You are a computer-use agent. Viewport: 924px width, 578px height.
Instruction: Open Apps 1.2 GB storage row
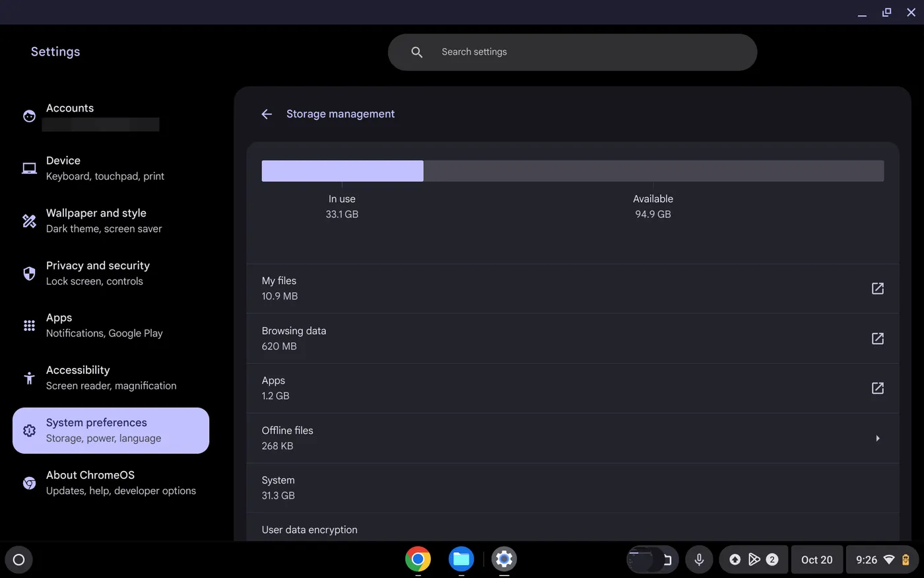[572, 388]
